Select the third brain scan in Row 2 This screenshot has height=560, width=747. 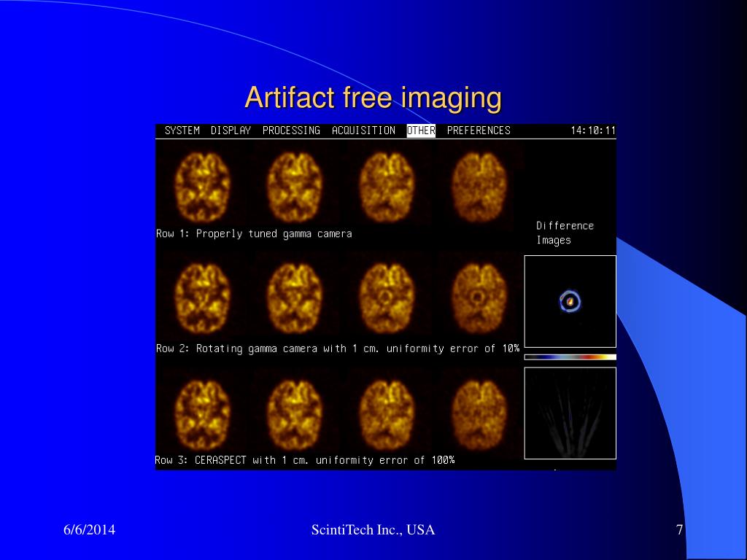pos(387,298)
